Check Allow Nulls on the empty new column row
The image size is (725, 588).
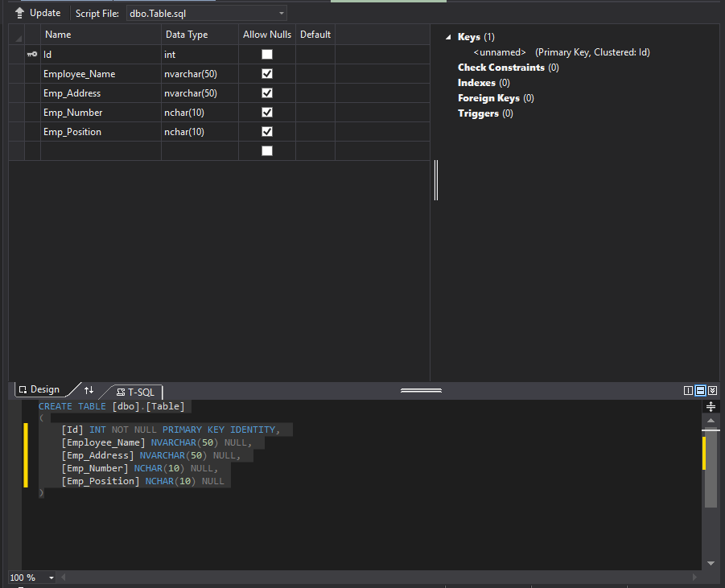(268, 150)
